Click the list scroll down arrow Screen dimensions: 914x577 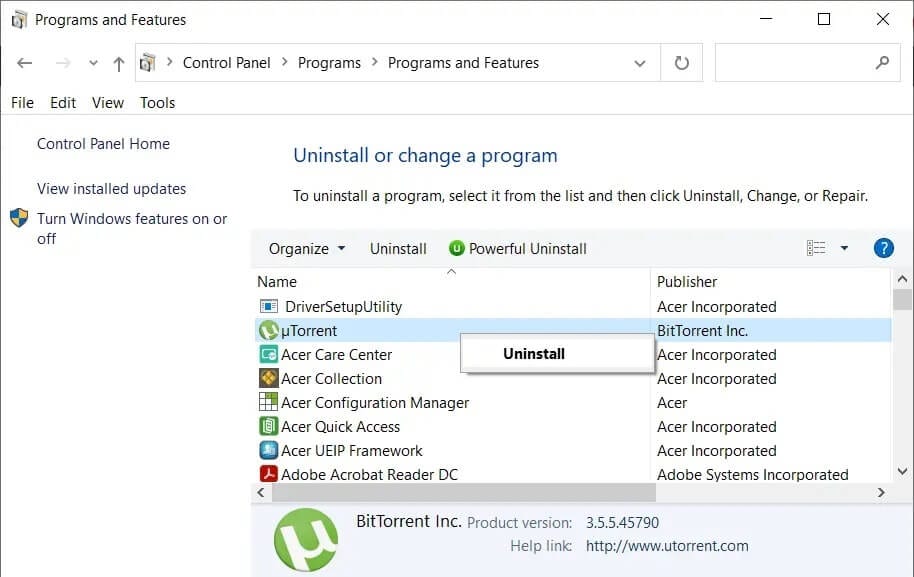(x=902, y=471)
